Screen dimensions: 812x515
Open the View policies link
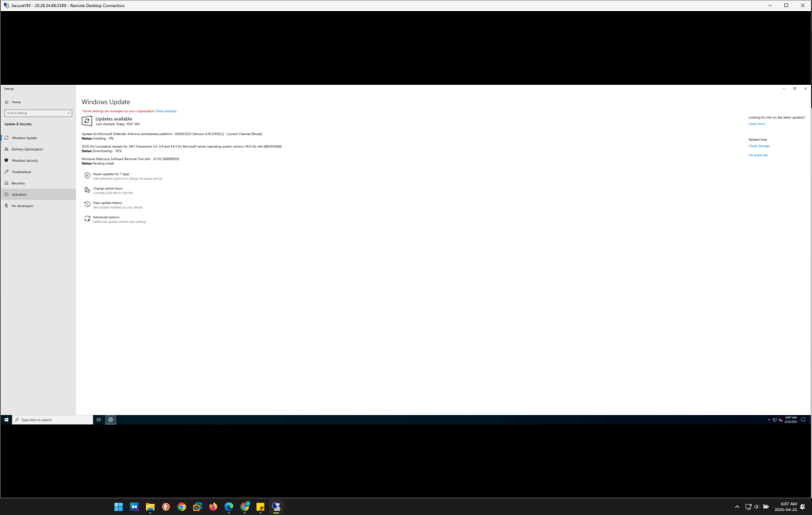pyautogui.click(x=167, y=111)
